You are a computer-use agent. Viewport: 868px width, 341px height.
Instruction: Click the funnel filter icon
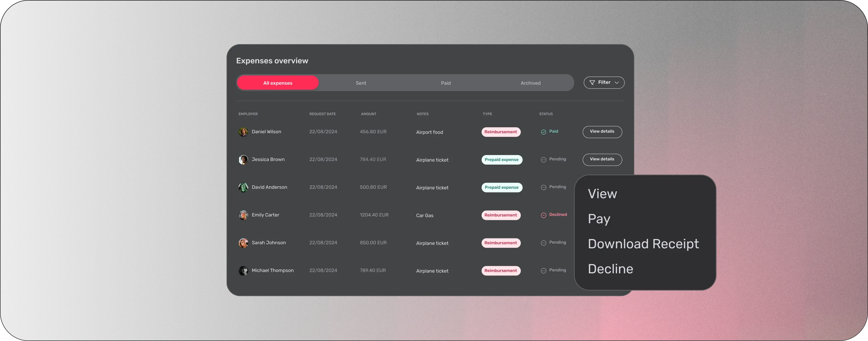pyautogui.click(x=592, y=83)
